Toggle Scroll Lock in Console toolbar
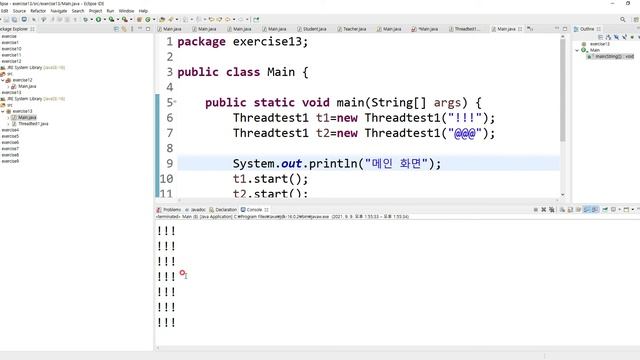 (570, 209)
